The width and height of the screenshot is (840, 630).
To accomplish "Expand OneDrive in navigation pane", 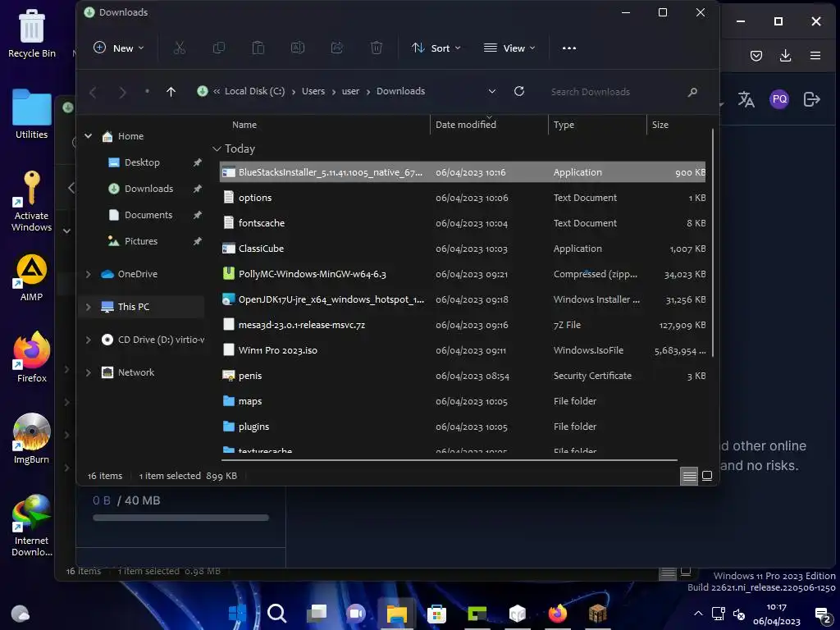I will [89, 274].
